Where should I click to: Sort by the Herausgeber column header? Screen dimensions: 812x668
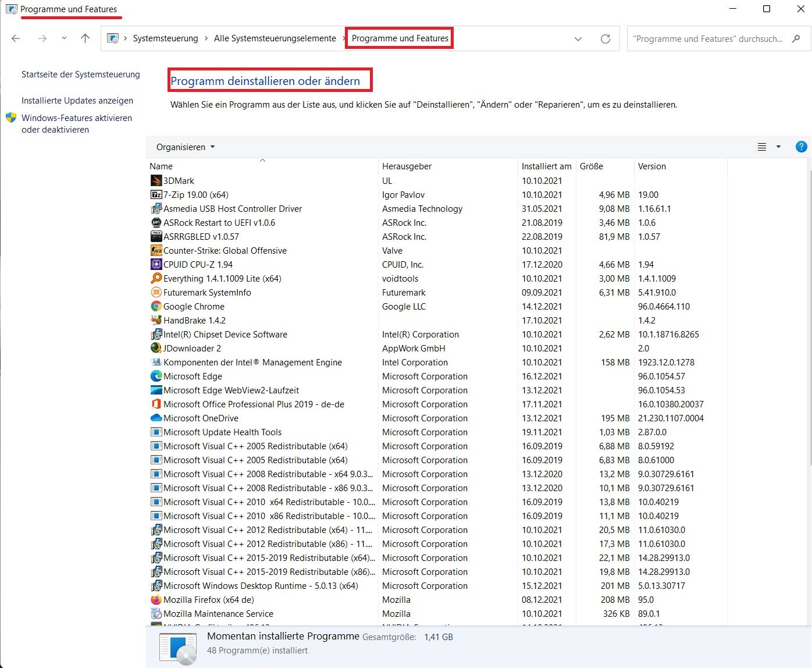[448, 166]
